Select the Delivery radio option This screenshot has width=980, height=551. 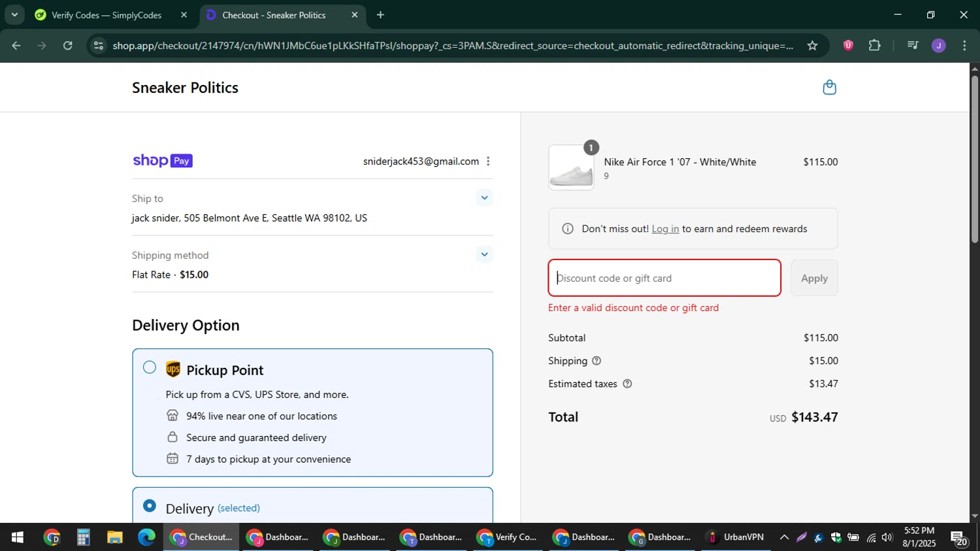150,506
